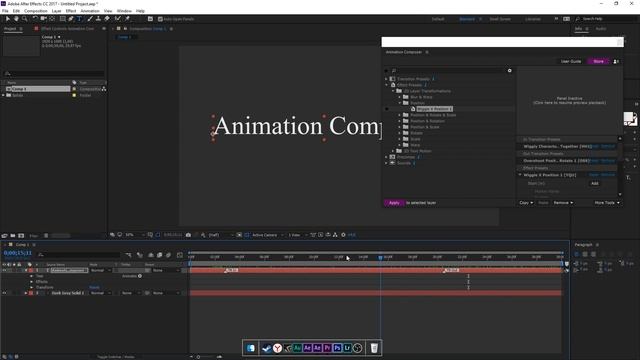This screenshot has width=640, height=360.
Task: Expand the Precomps category
Action: coord(386,157)
